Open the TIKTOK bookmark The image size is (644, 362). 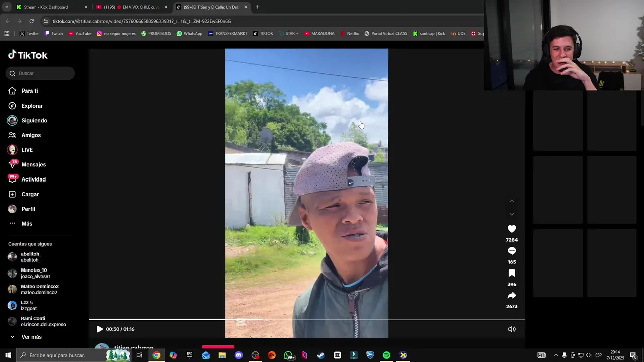263,34
